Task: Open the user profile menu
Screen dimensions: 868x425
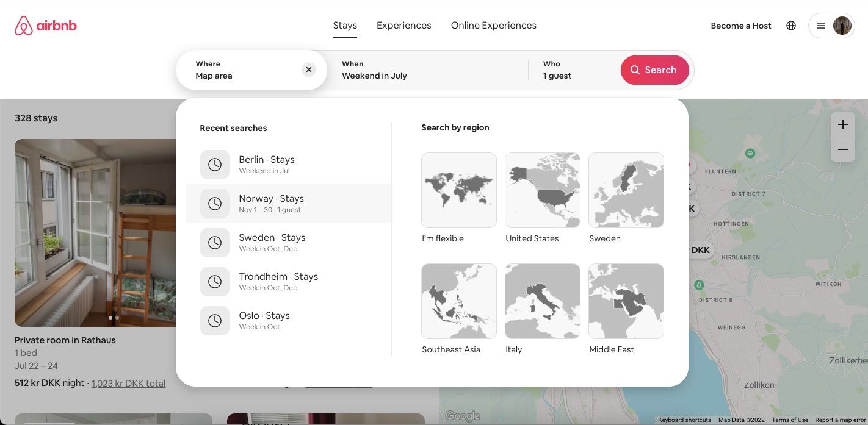Action: point(831,26)
